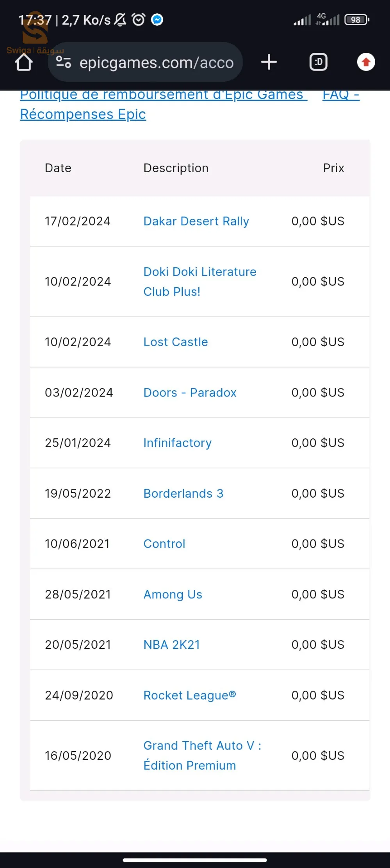Tap the red update arrow icon
This screenshot has width=390, height=868.
tap(366, 62)
